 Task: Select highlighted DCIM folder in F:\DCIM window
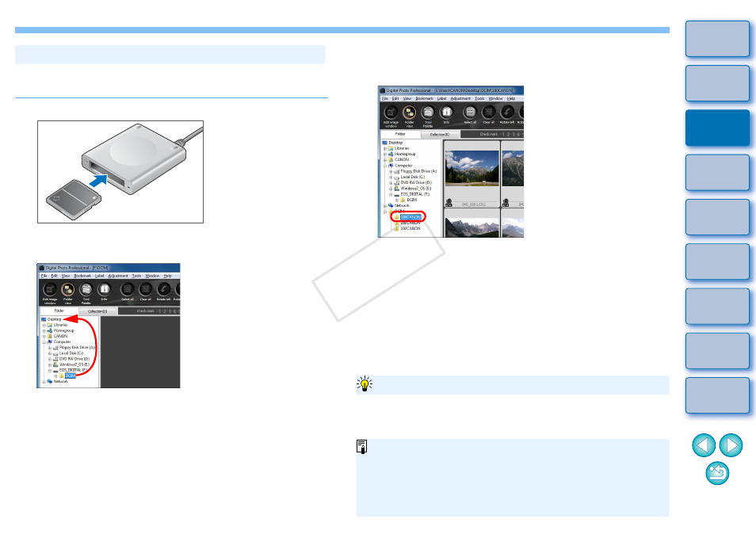pyautogui.click(x=71, y=376)
